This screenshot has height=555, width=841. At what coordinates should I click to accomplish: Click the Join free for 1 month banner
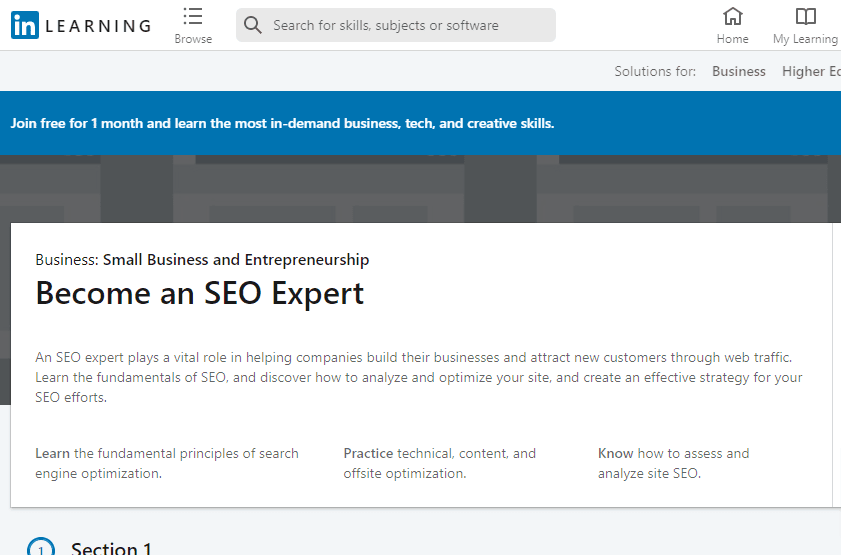coord(282,124)
